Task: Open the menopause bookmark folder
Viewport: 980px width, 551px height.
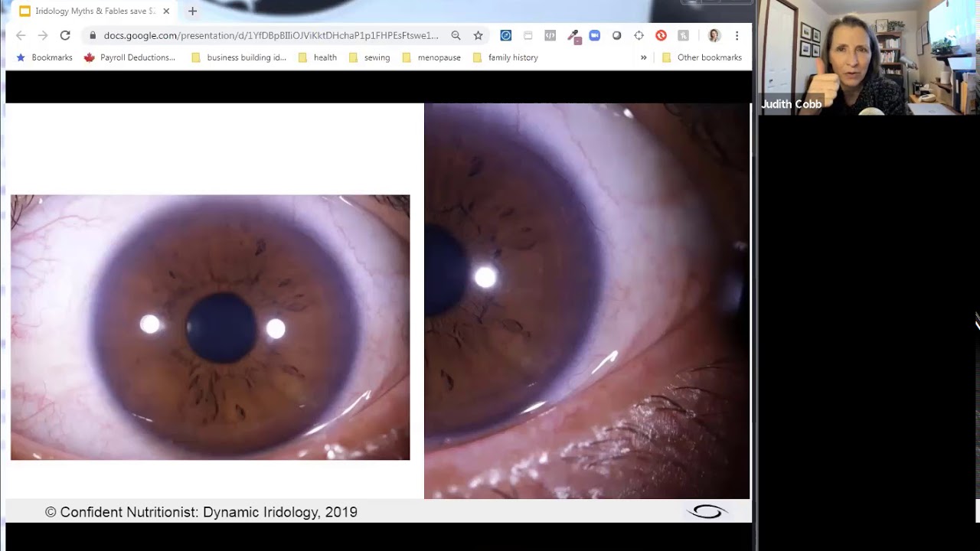Action: [431, 57]
